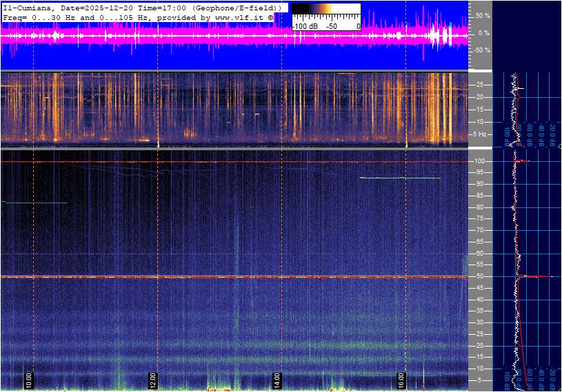Click the cyan line near 92 Hz
The width and height of the screenshot is (562, 392).
click(x=400, y=178)
